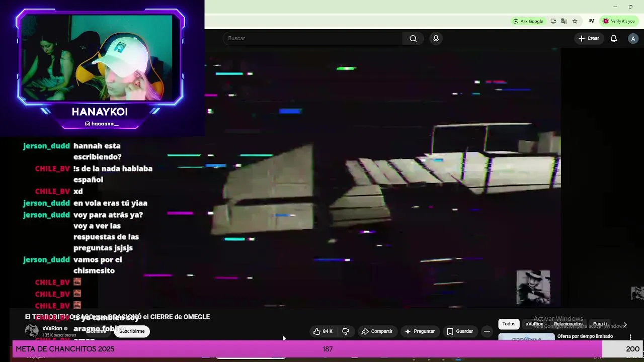The height and width of the screenshot is (362, 644).
Task: Click the Compartir share button
Action: pos(377,331)
